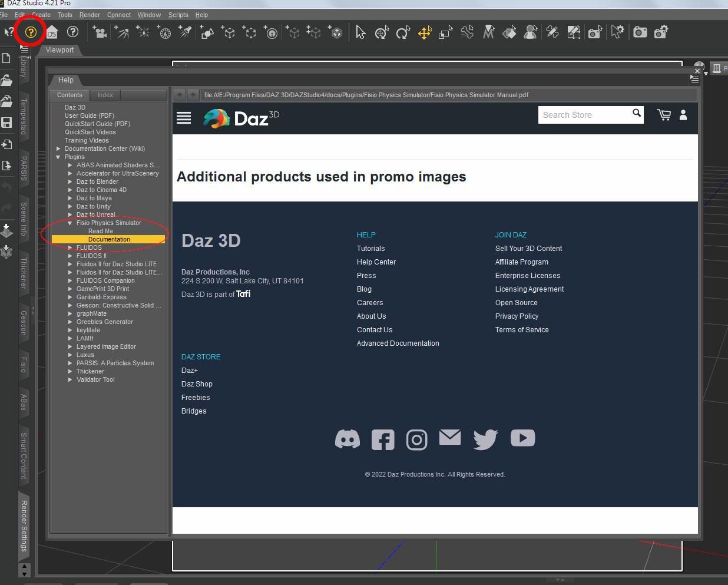Click the shopping cart icon
This screenshot has width=728, height=585.
pos(664,115)
